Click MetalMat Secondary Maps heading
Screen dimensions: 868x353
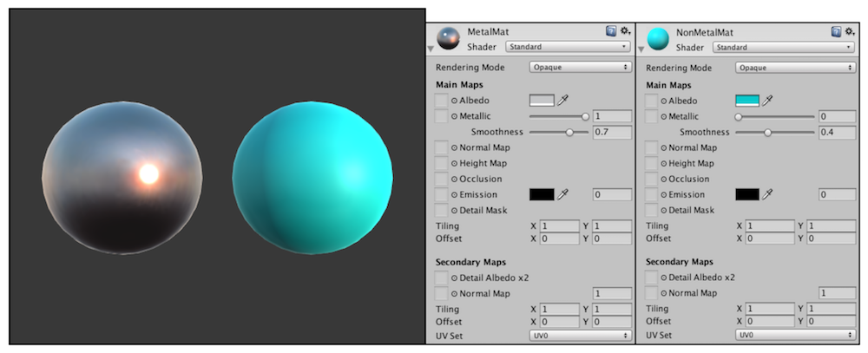(x=470, y=262)
